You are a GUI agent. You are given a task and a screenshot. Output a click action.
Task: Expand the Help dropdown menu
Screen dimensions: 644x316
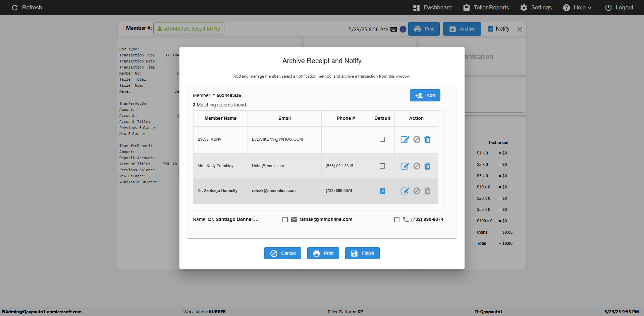coord(577,7)
